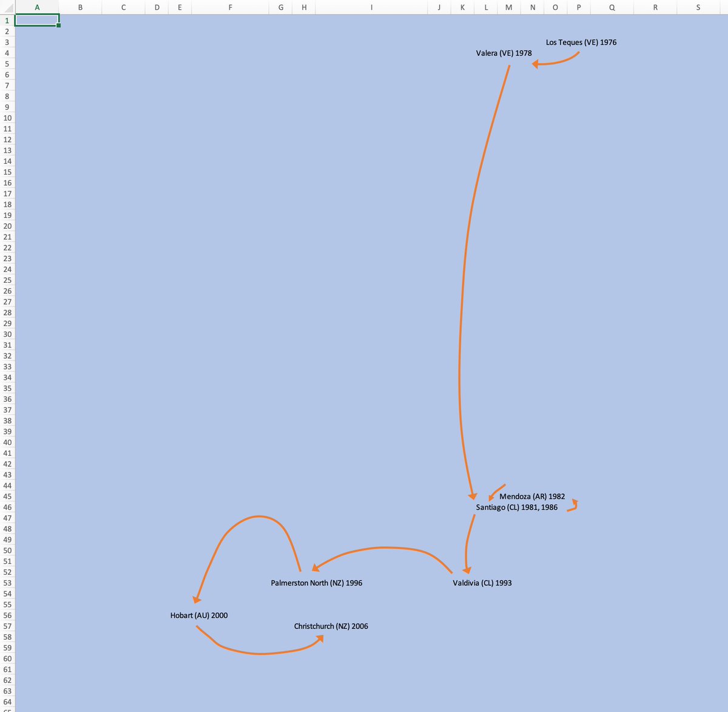Click the "Valdivia (CL) 1993" label
The image size is (728, 712).
click(482, 583)
